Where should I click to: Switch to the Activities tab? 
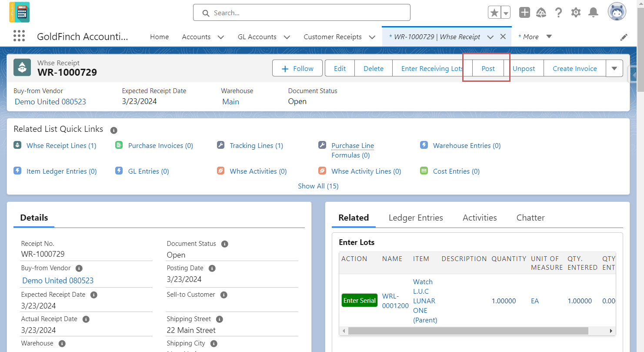(x=480, y=218)
